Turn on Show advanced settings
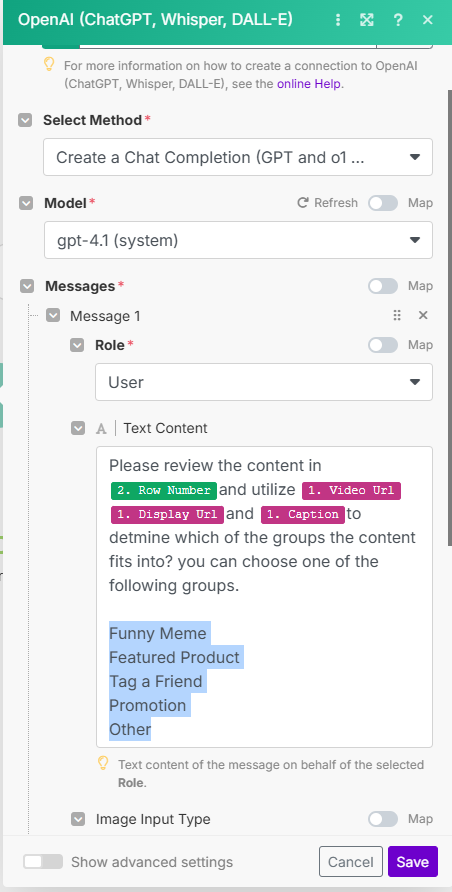 (43, 861)
